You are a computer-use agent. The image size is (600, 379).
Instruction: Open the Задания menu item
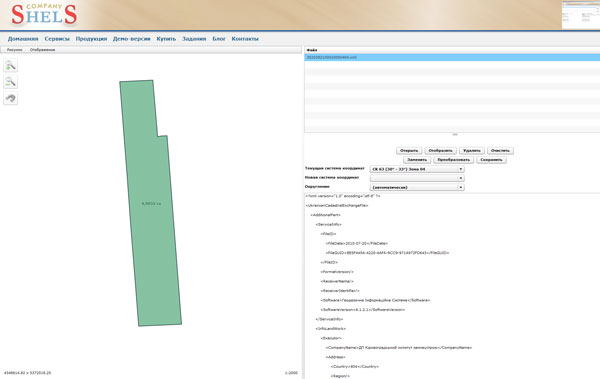tap(194, 39)
